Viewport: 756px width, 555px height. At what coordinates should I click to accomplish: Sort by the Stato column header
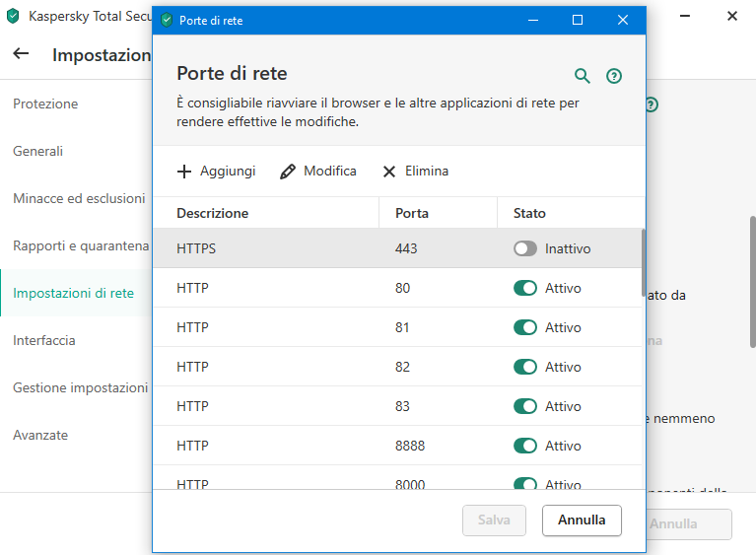pyautogui.click(x=529, y=213)
